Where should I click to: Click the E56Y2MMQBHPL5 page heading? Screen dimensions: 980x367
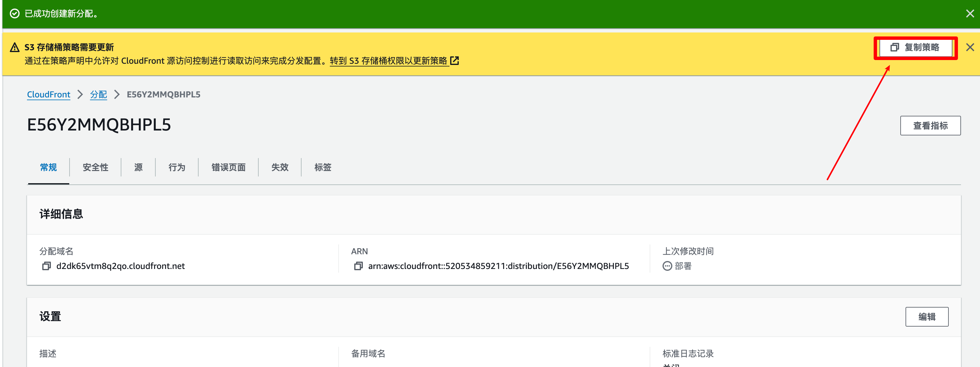click(99, 125)
